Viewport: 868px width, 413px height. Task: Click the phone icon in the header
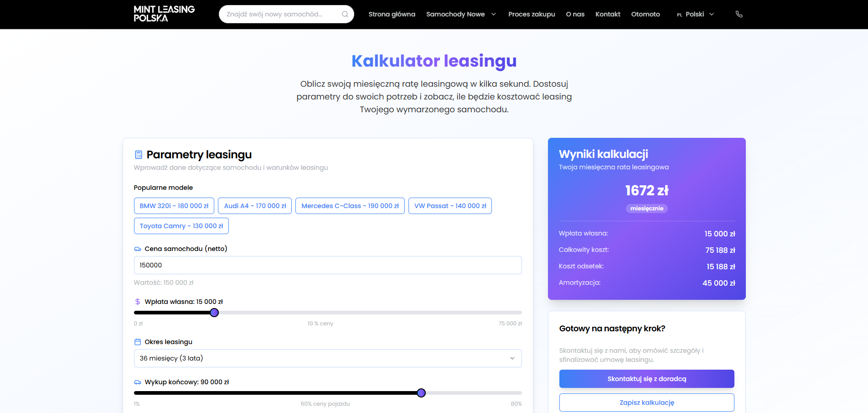tap(739, 14)
